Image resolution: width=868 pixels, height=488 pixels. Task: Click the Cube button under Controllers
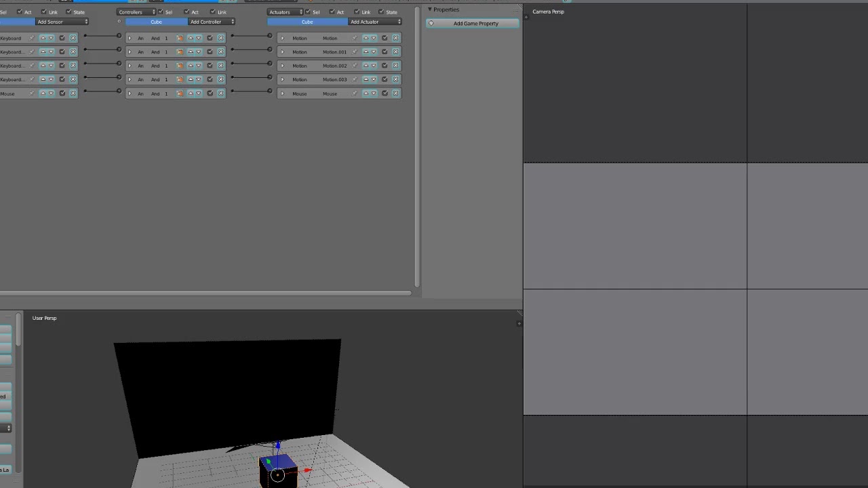point(157,22)
